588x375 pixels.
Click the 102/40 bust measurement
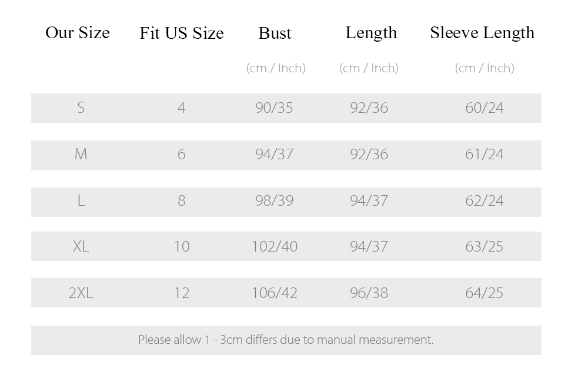(275, 246)
